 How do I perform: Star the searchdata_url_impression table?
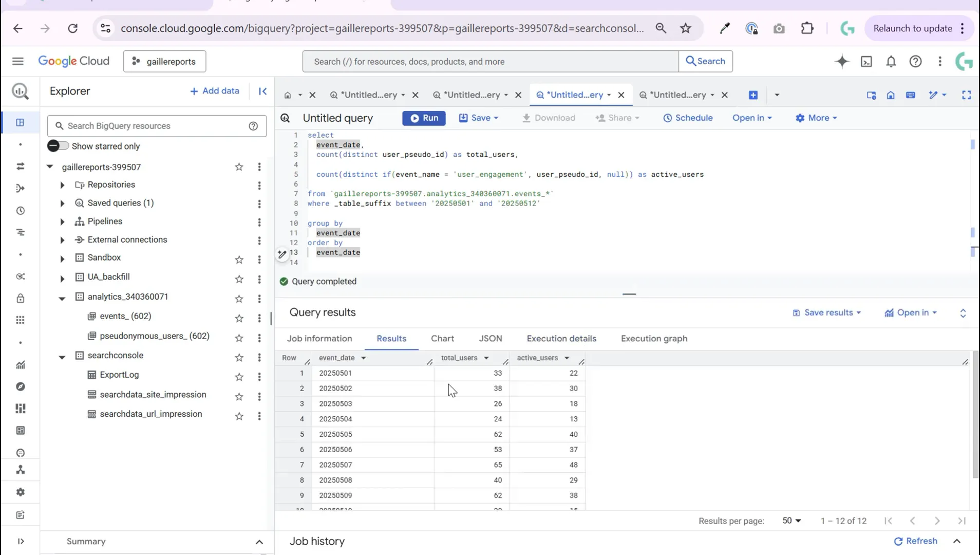pyautogui.click(x=239, y=416)
